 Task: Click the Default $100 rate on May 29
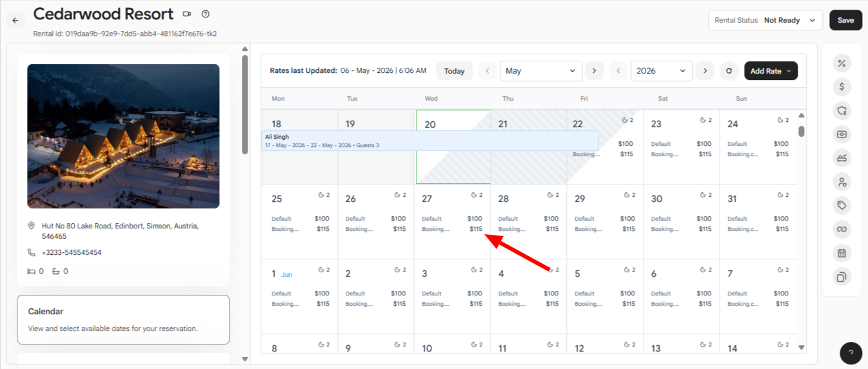[x=605, y=219]
